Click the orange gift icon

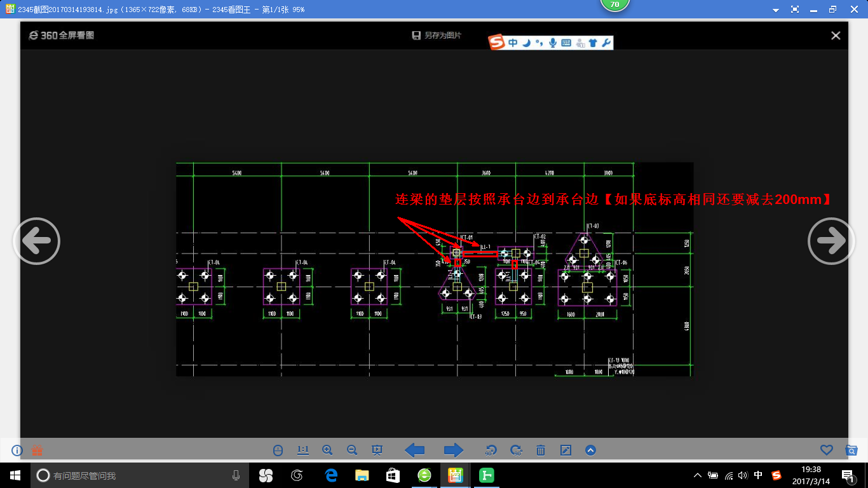click(37, 451)
